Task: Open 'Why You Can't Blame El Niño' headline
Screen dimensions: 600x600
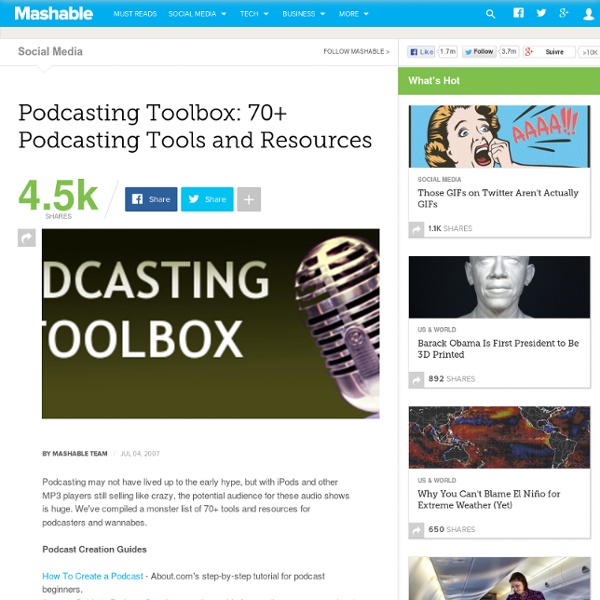Action: pos(489,499)
